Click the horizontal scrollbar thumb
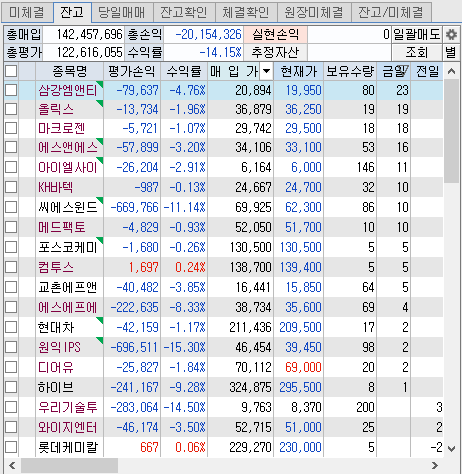Image resolution: width=462 pixels, height=474 pixels. 69,465
